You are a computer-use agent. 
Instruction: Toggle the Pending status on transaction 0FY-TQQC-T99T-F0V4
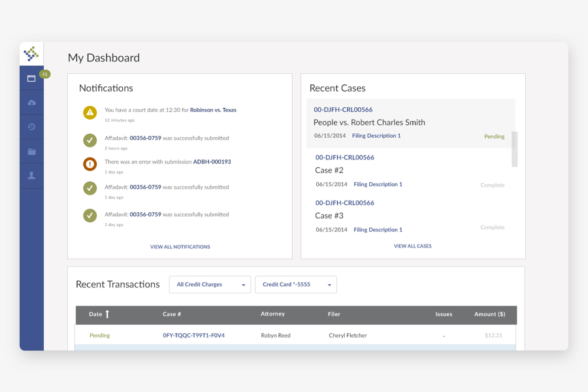tap(99, 335)
